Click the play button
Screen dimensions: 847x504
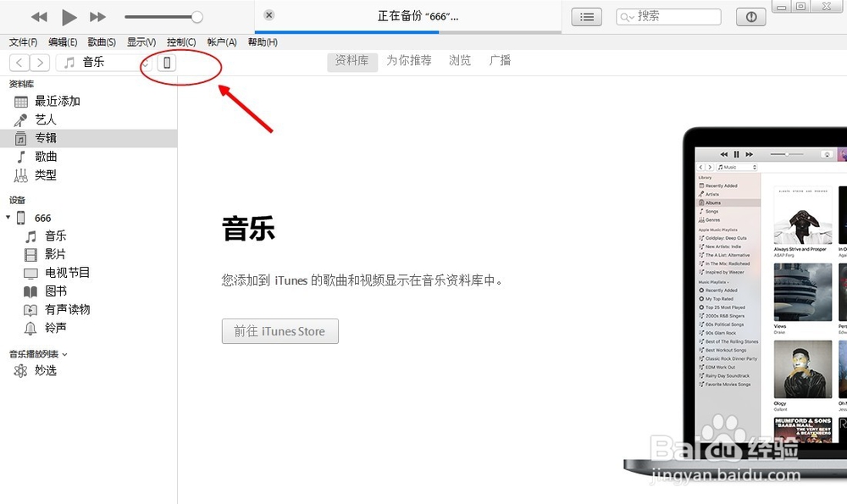[69, 17]
